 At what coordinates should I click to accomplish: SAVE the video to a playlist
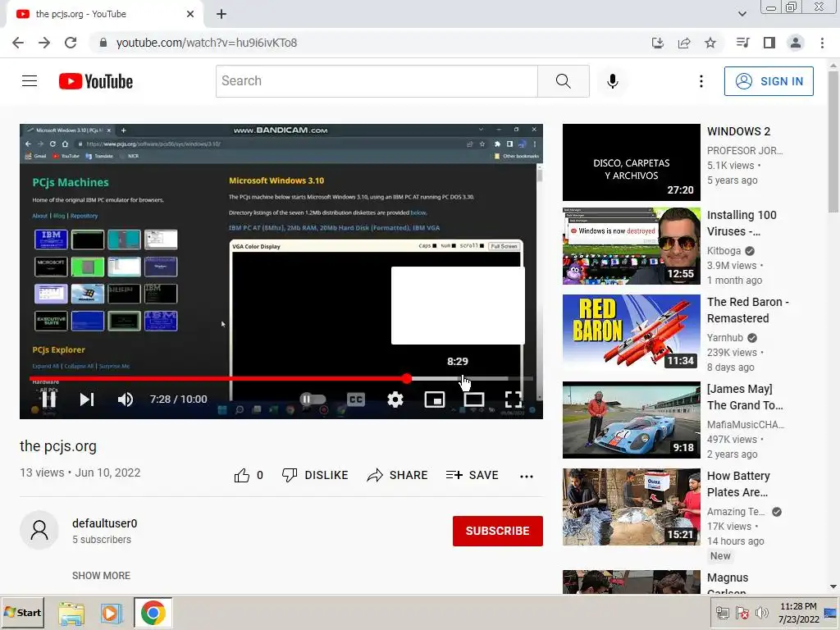coord(472,475)
